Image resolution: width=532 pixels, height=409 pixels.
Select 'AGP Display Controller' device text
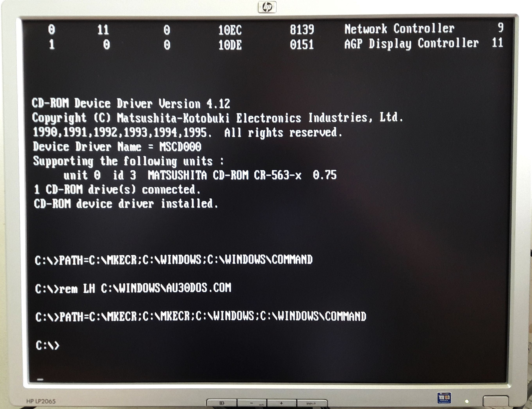411,44
